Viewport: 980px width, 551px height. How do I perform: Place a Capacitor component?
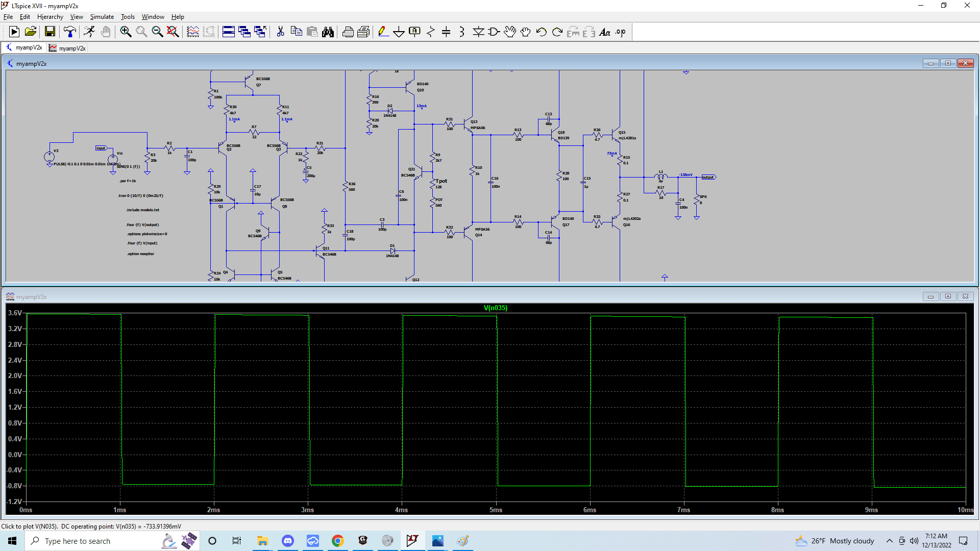tap(446, 32)
